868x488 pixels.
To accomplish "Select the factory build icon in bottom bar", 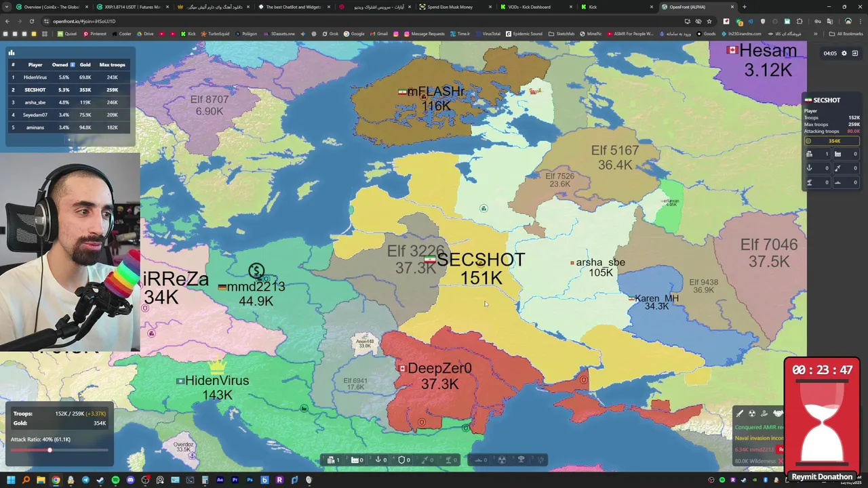I will tap(355, 460).
